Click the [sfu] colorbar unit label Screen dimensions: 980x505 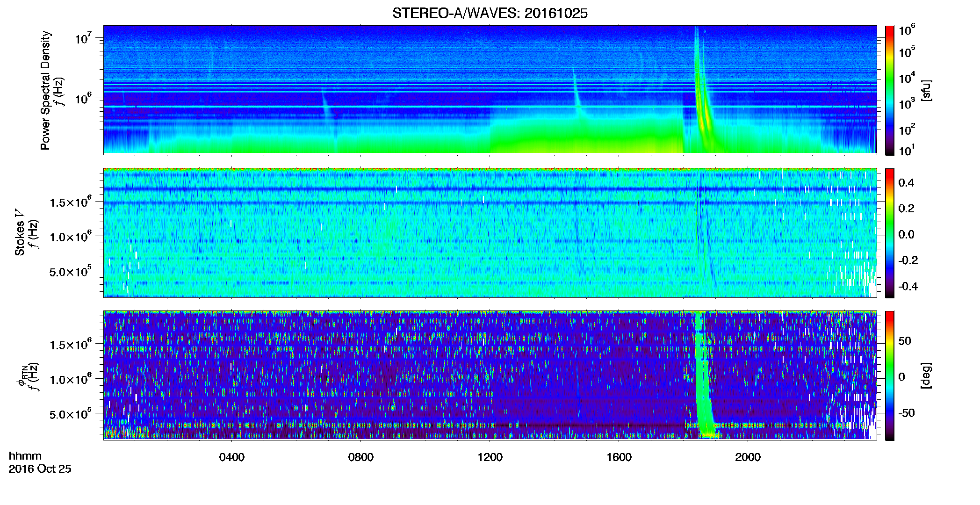926,90
